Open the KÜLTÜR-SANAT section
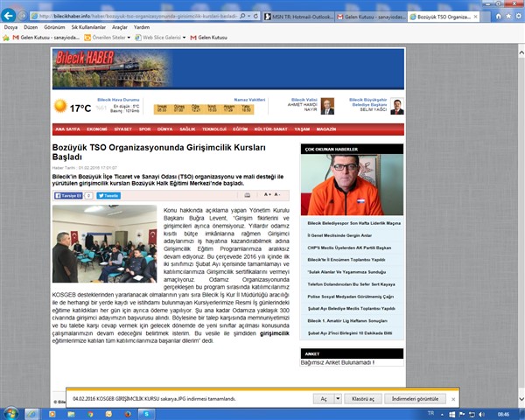Screen dimensions: 525x420 [270, 129]
